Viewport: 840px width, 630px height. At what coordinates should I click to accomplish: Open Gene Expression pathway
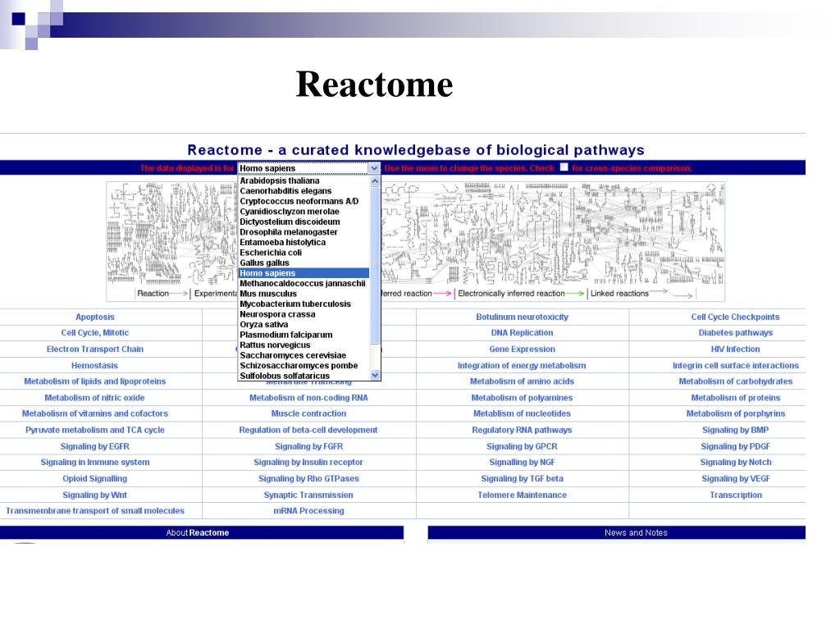tap(523, 349)
